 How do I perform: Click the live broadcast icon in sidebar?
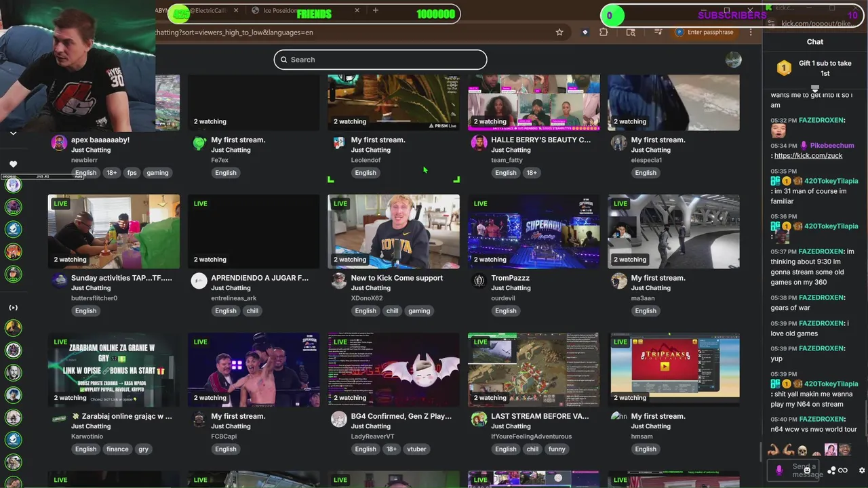click(x=13, y=308)
